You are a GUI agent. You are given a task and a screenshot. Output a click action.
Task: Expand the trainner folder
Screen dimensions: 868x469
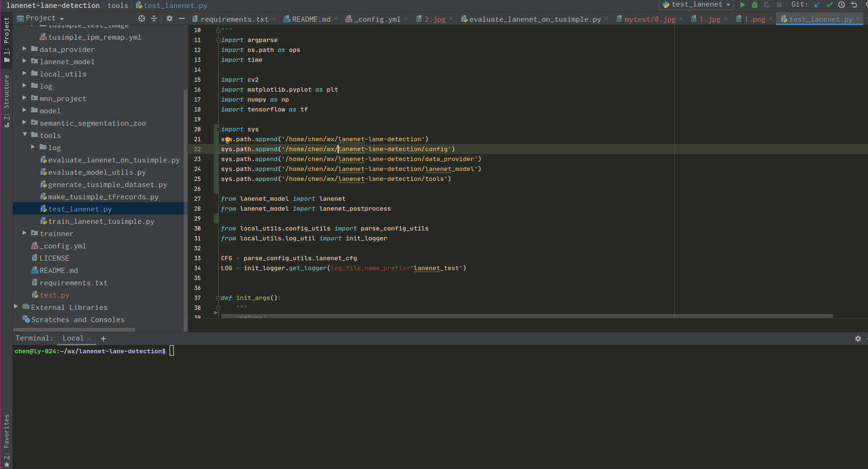click(25, 233)
